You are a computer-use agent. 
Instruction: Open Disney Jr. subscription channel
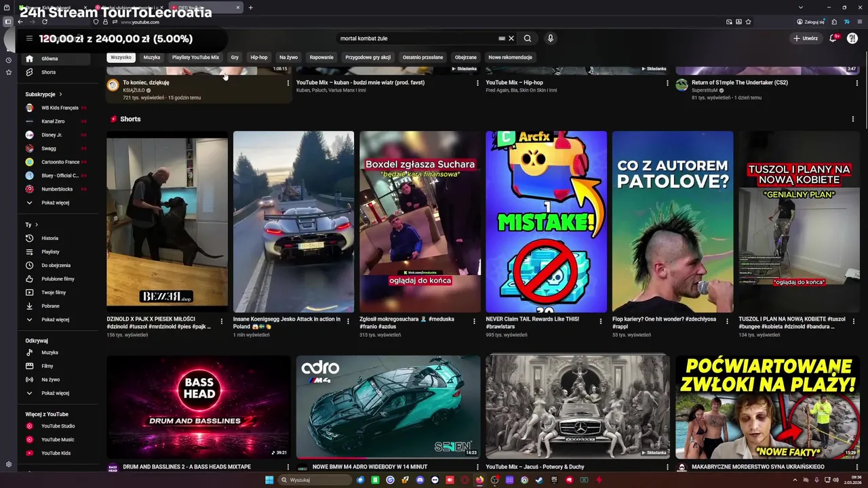(x=57, y=135)
